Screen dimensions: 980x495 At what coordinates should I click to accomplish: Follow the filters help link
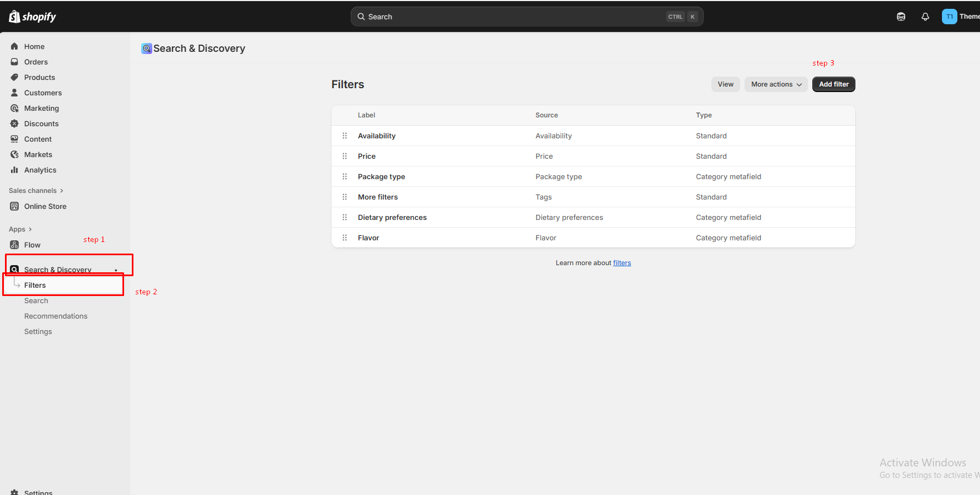(x=622, y=263)
